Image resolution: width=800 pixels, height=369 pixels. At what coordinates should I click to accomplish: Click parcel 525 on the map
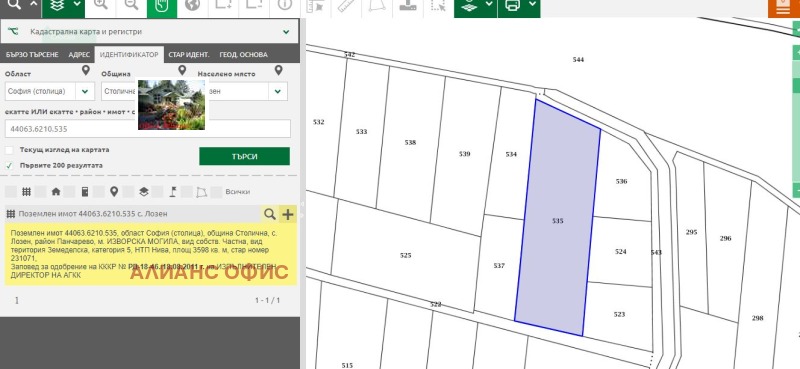406,255
